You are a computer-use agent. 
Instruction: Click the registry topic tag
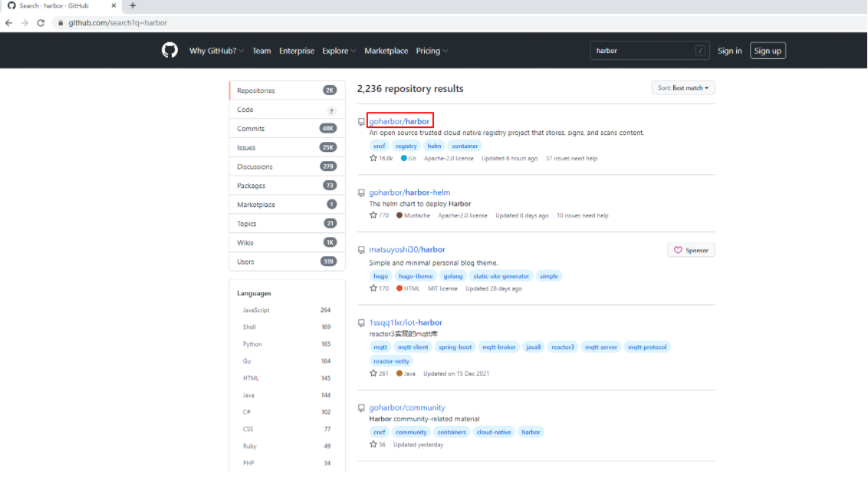pos(406,146)
